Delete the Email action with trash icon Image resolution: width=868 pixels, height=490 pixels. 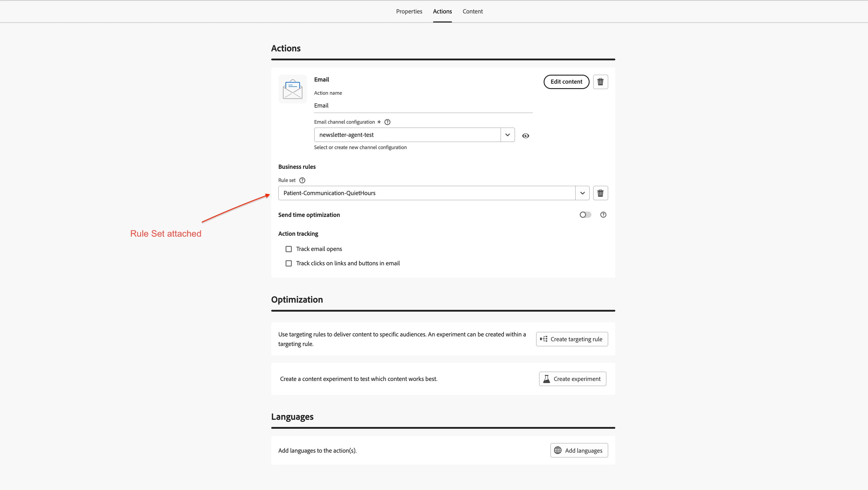(600, 82)
